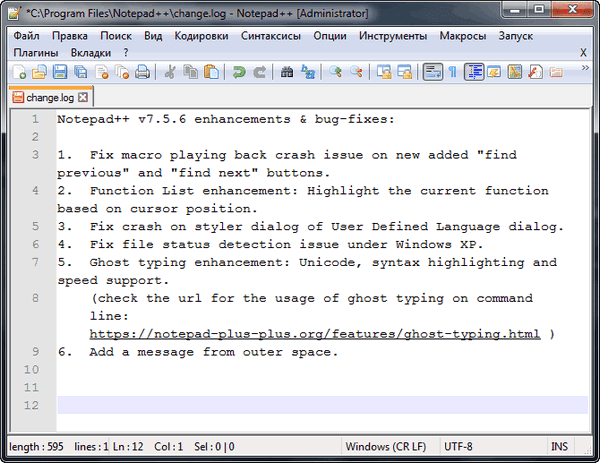The image size is (600, 463).
Task: Click the text 'Add a message from outer space.'
Action: (x=214, y=352)
